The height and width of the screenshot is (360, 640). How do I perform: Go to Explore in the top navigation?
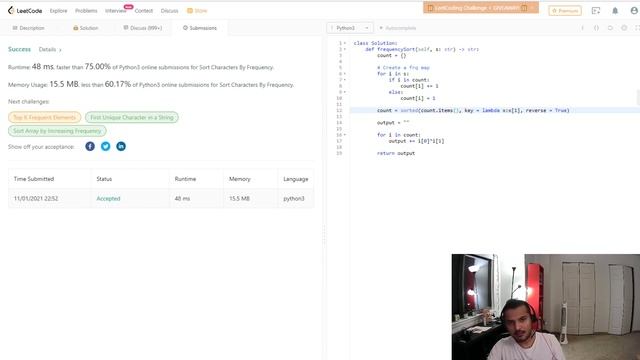click(58, 11)
